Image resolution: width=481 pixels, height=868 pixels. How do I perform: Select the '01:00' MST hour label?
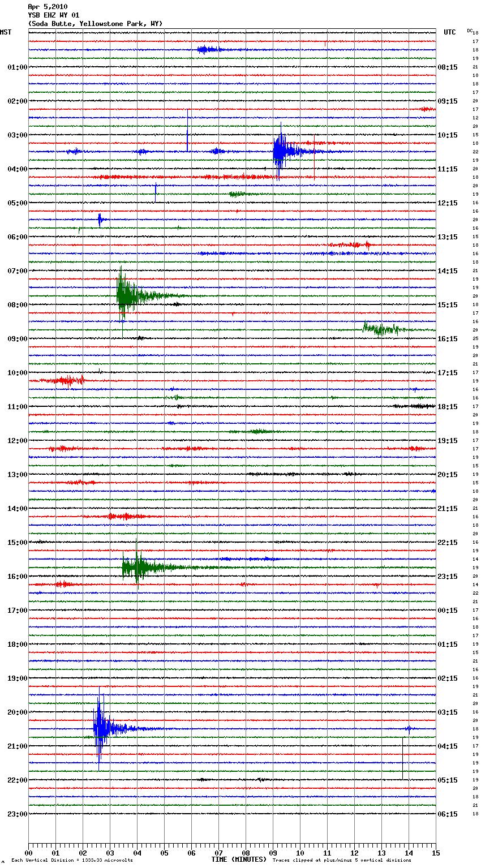pos(17,67)
